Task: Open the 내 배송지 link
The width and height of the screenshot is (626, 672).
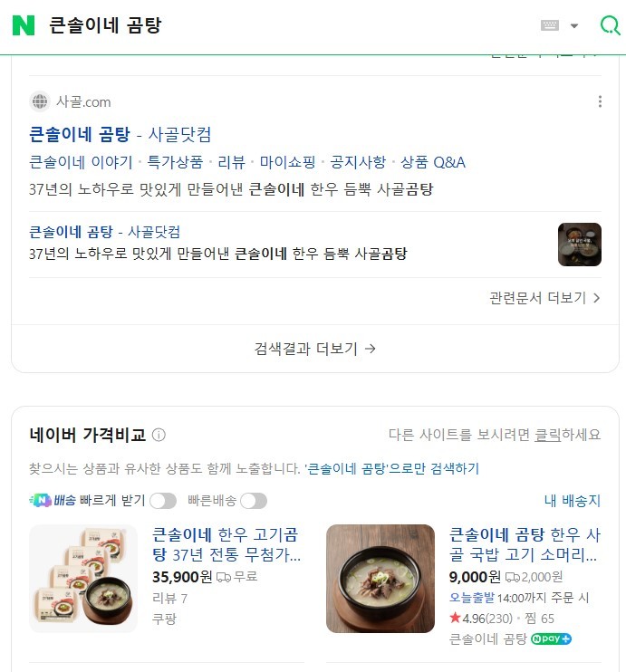Action: click(573, 501)
